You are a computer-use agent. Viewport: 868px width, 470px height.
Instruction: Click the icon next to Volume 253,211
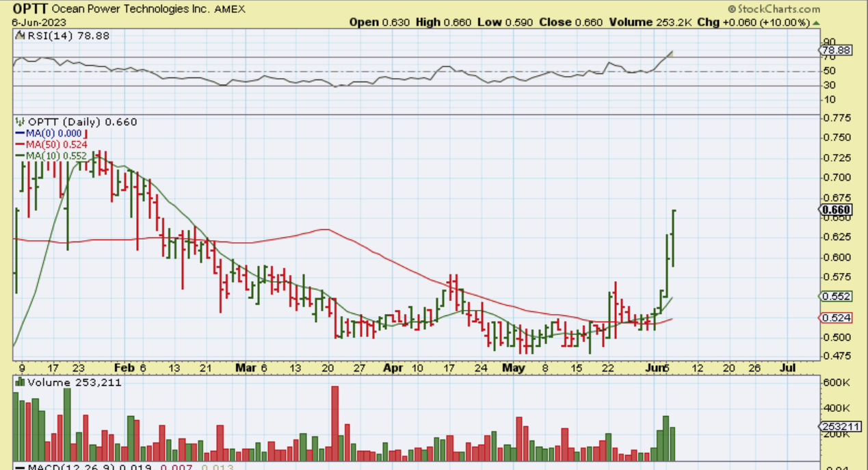coord(20,382)
